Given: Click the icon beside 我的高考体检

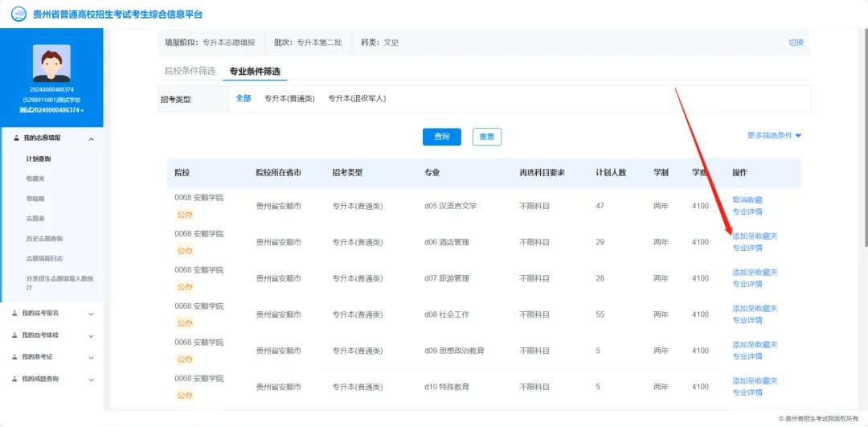Looking at the screenshot, I should [x=14, y=335].
